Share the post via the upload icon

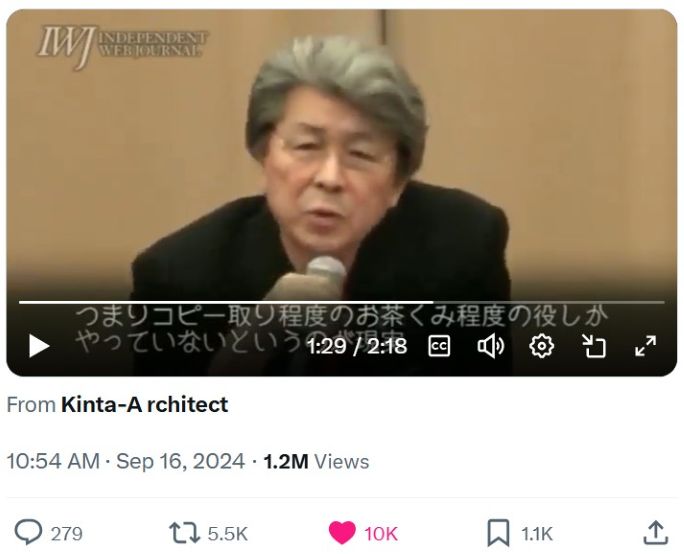(x=656, y=533)
